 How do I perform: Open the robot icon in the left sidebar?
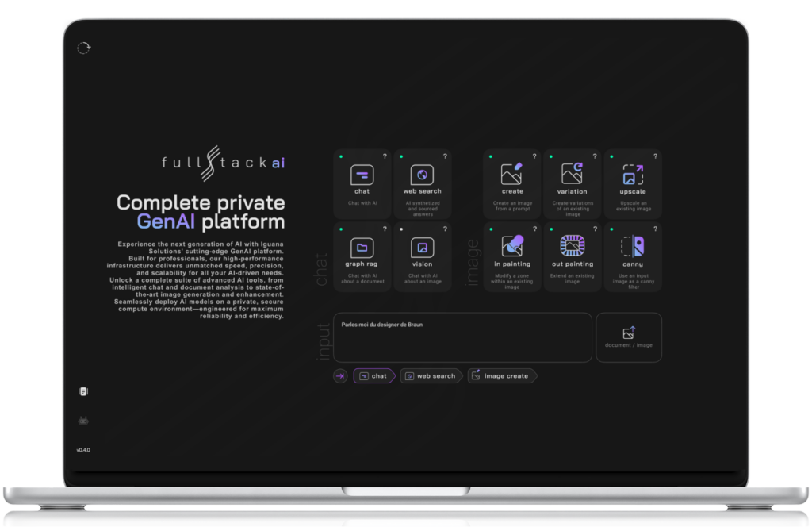[x=83, y=421]
